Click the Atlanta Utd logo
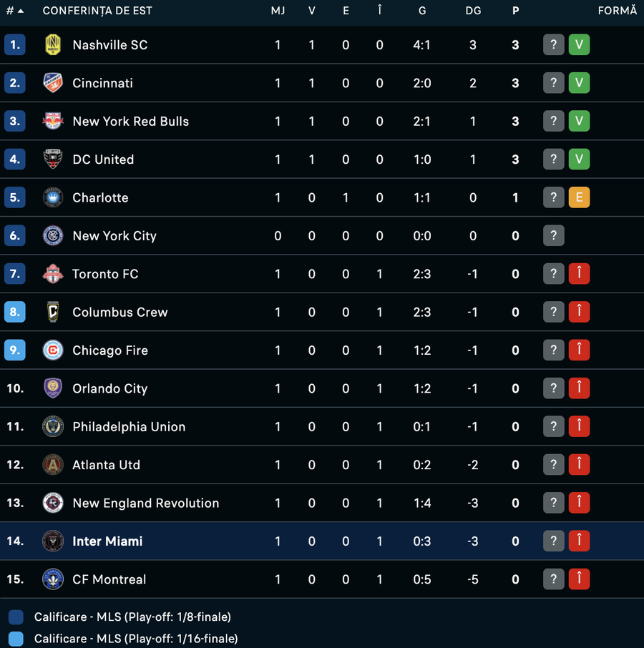 coord(53,464)
